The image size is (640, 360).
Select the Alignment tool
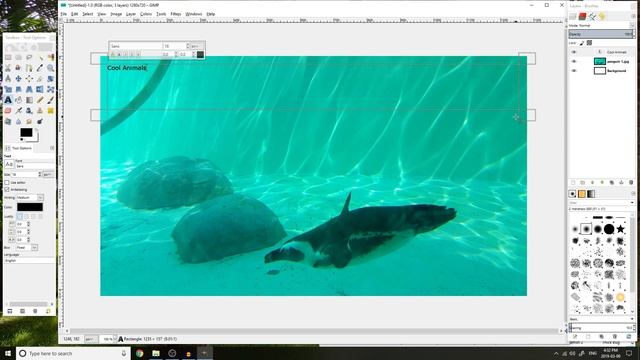29,78
